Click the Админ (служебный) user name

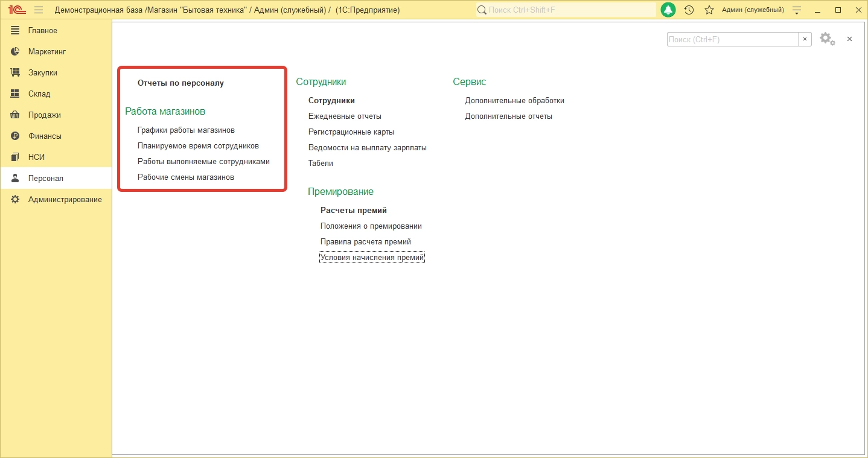point(753,10)
